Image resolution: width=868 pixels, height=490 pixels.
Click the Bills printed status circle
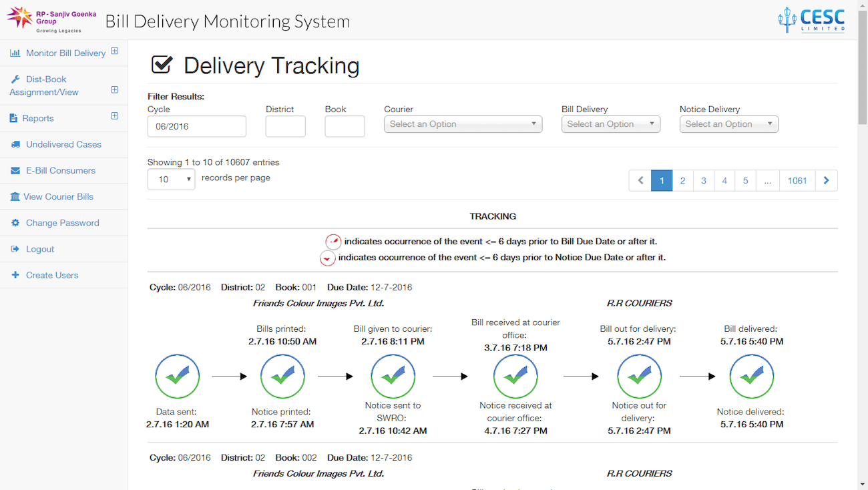click(282, 377)
